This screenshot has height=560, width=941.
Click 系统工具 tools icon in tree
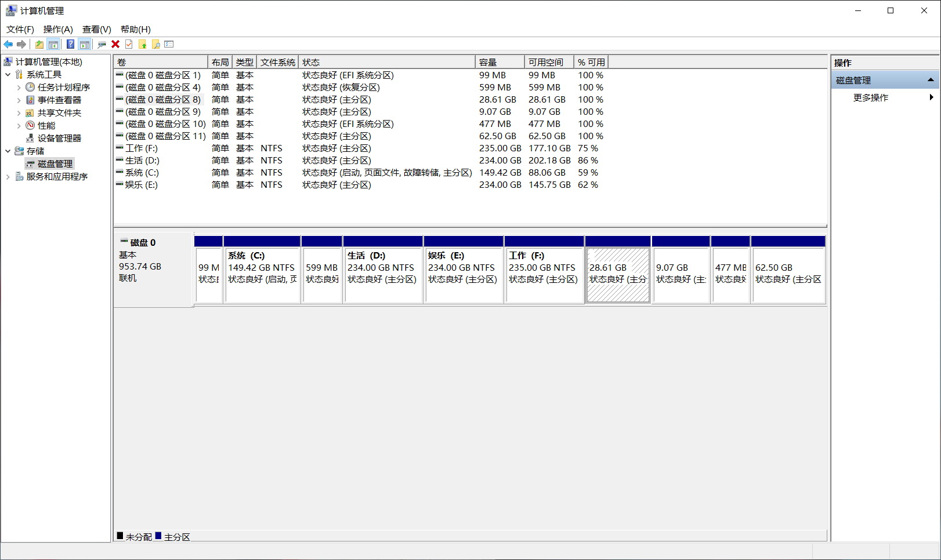click(19, 74)
